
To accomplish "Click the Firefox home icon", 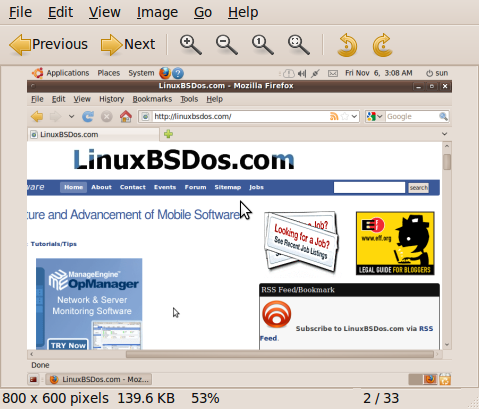I will coord(126,116).
